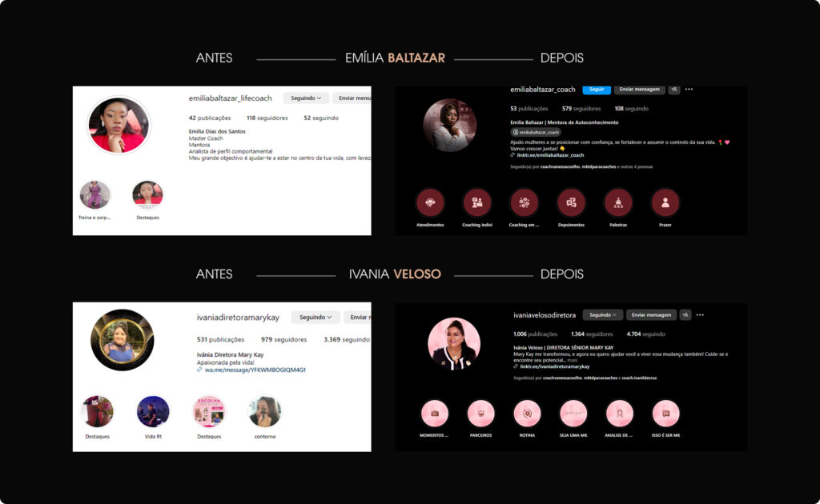Open the Prazer highlight icon
The image size is (820, 504).
coord(665,202)
